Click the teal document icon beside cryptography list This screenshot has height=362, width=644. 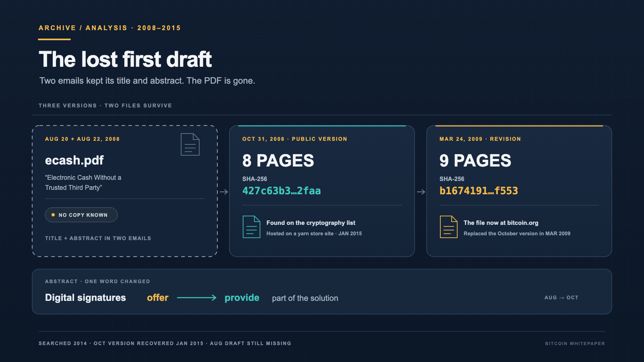[x=252, y=227]
